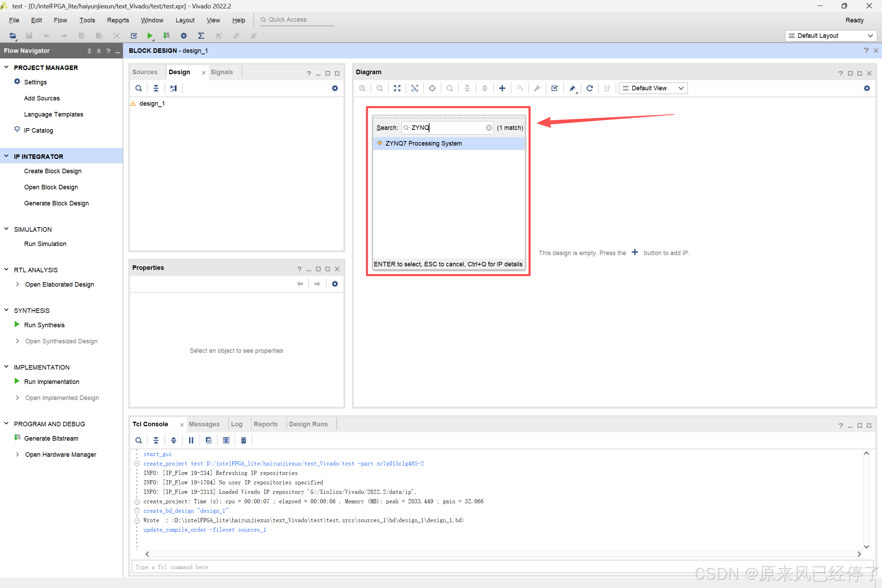Click the Zoom Fit icon in Diagram toolbar
This screenshot has width=882, height=588.
point(397,88)
